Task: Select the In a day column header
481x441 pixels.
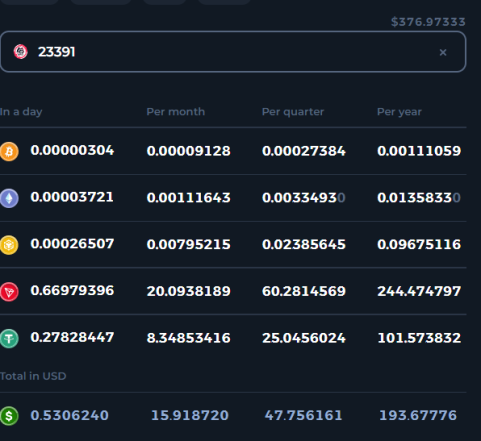Action: (x=21, y=112)
